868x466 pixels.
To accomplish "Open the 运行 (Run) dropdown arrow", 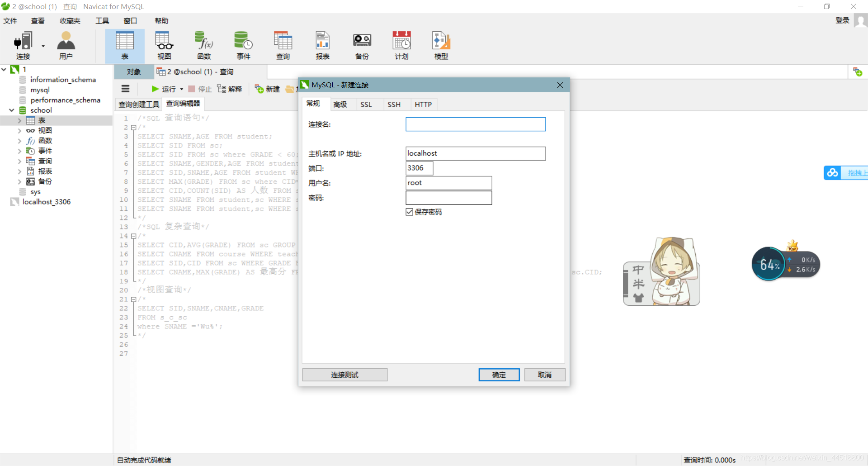I will pyautogui.click(x=181, y=89).
